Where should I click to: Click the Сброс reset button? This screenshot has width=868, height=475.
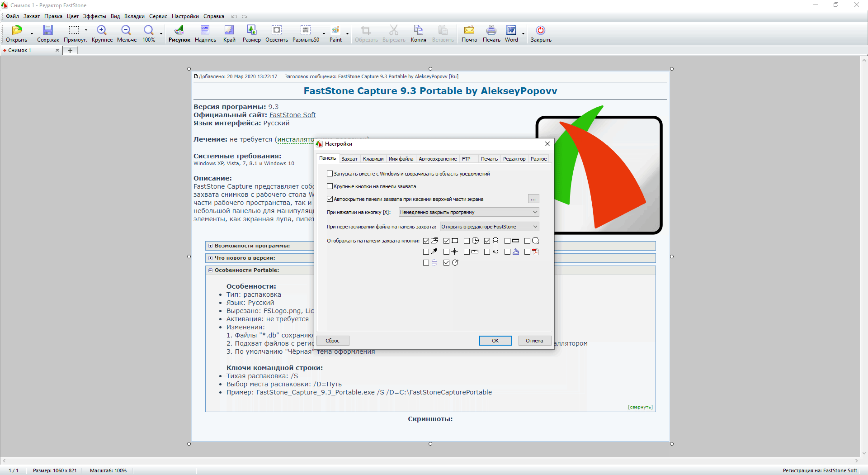click(333, 341)
